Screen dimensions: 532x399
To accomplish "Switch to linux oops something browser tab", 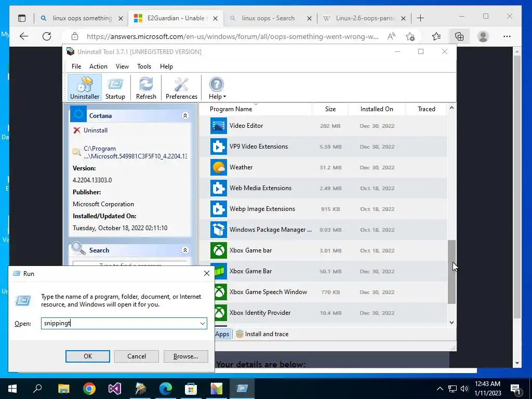I will [x=82, y=18].
